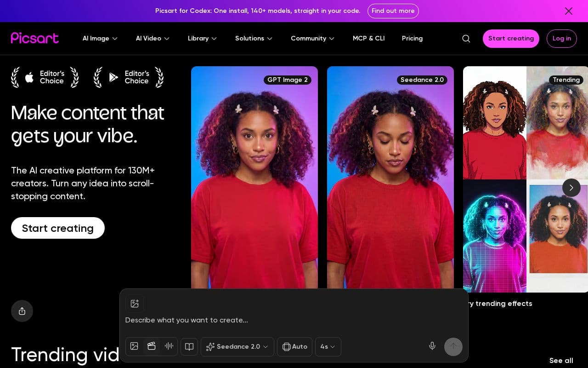Expand the AI Image menu

(x=100, y=39)
